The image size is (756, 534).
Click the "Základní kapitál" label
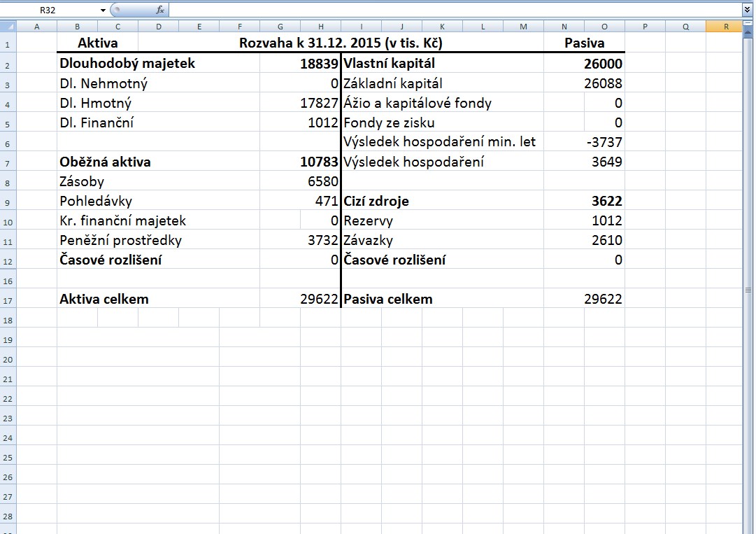[393, 83]
